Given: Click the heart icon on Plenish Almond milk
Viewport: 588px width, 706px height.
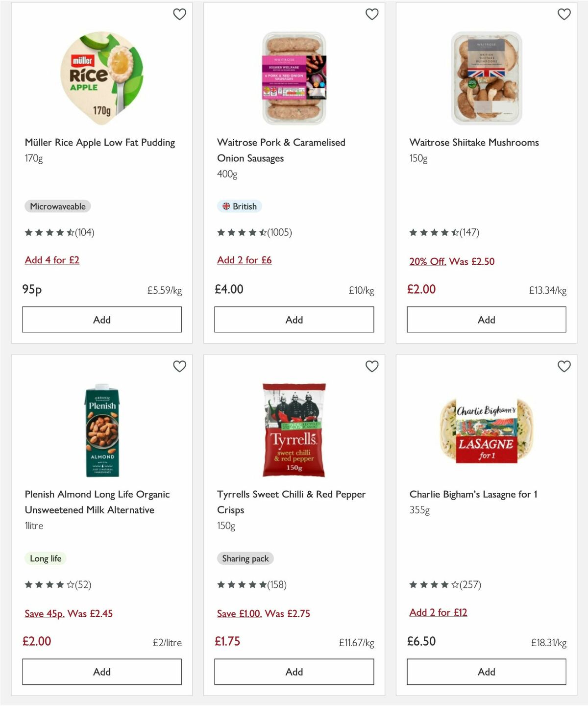Looking at the screenshot, I should tap(180, 366).
